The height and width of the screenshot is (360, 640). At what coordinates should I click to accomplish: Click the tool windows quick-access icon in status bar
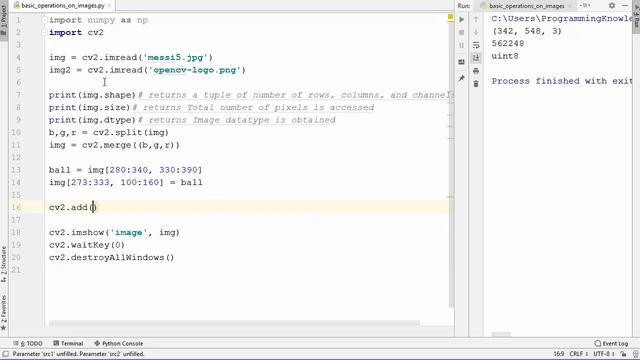coord(5,354)
